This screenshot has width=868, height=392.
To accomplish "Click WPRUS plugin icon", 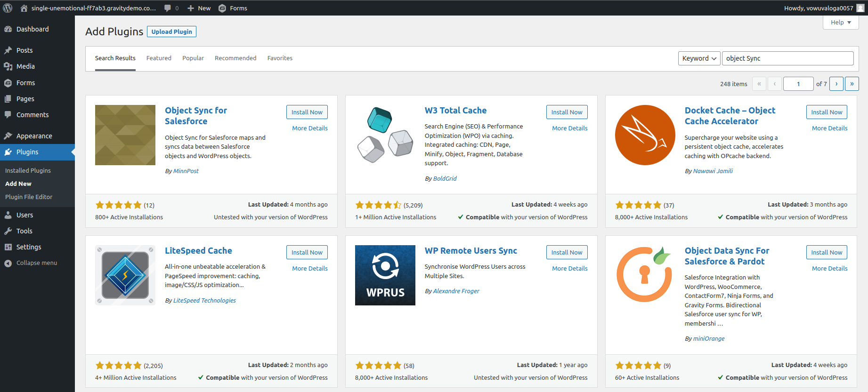I will [x=385, y=275].
